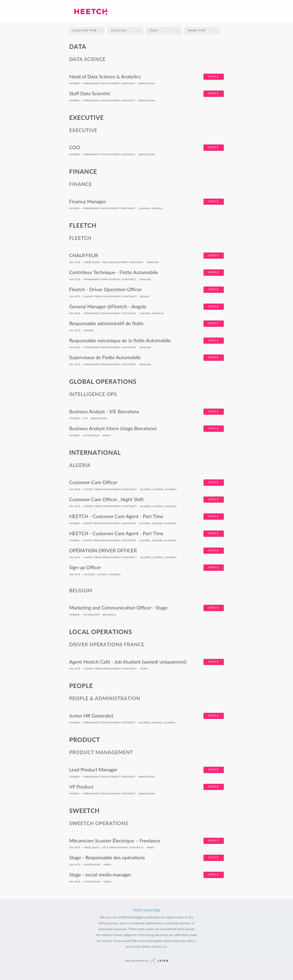
Task: Apply for Stage - social media manager
Action: (213, 875)
